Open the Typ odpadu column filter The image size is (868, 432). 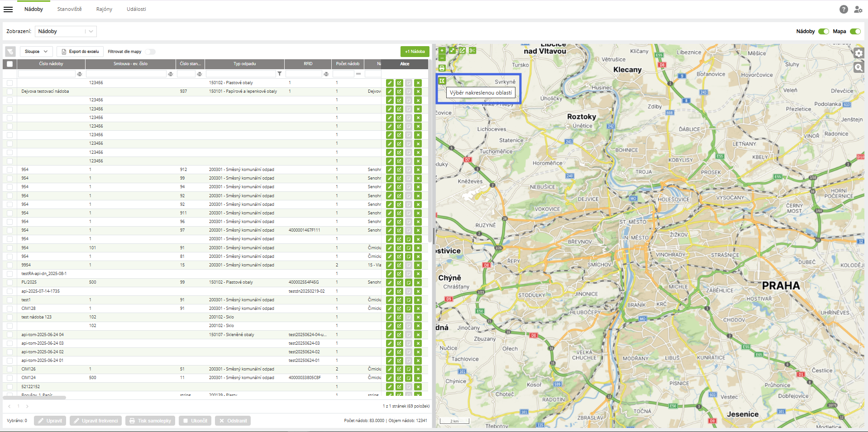click(279, 74)
